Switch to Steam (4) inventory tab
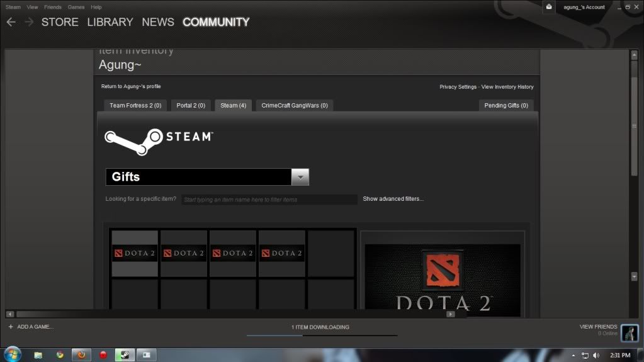The height and width of the screenshot is (362, 644). 234,106
